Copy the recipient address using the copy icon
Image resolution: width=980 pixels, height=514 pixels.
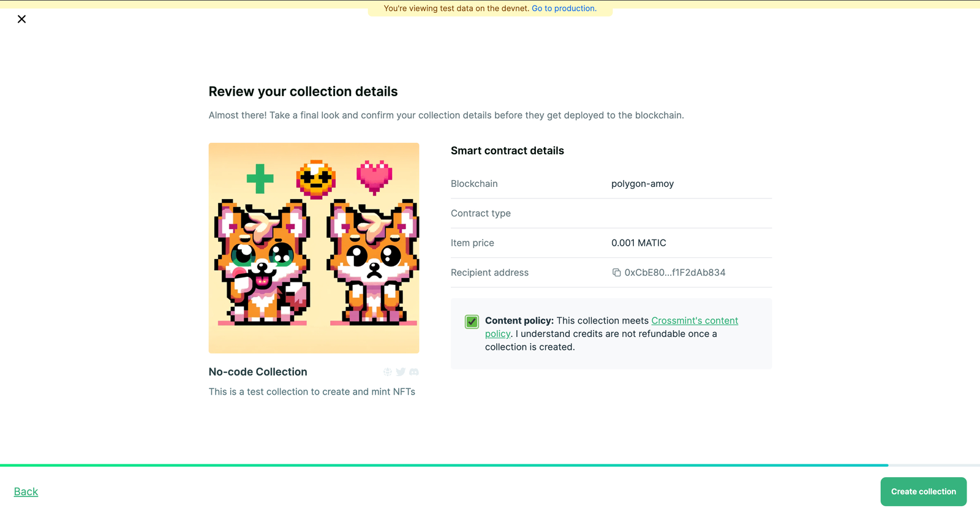pos(616,272)
